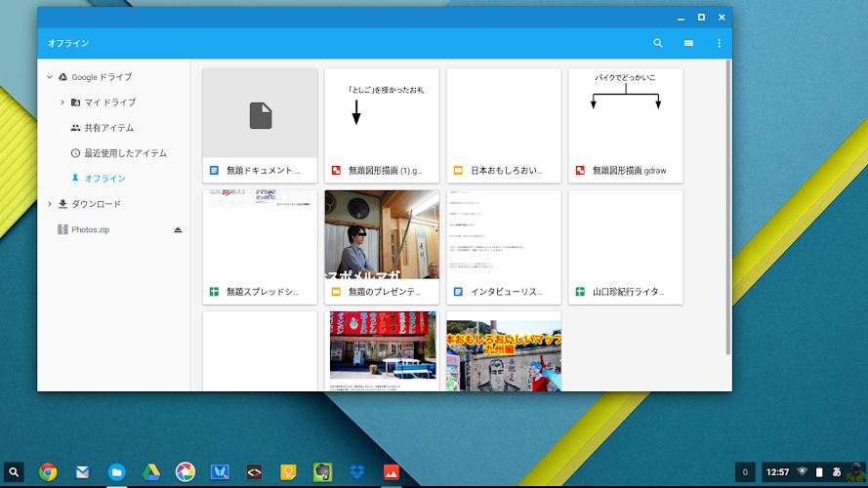Image resolution: width=868 pixels, height=488 pixels.
Task: Select the 無題のプレゼンテ presentation thumbnail
Action: click(382, 234)
